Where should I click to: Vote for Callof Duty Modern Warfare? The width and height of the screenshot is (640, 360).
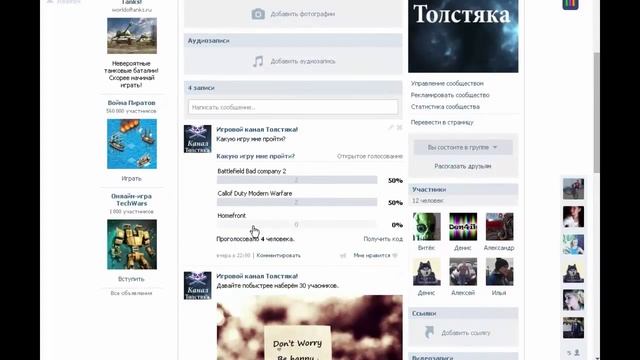(x=255, y=193)
